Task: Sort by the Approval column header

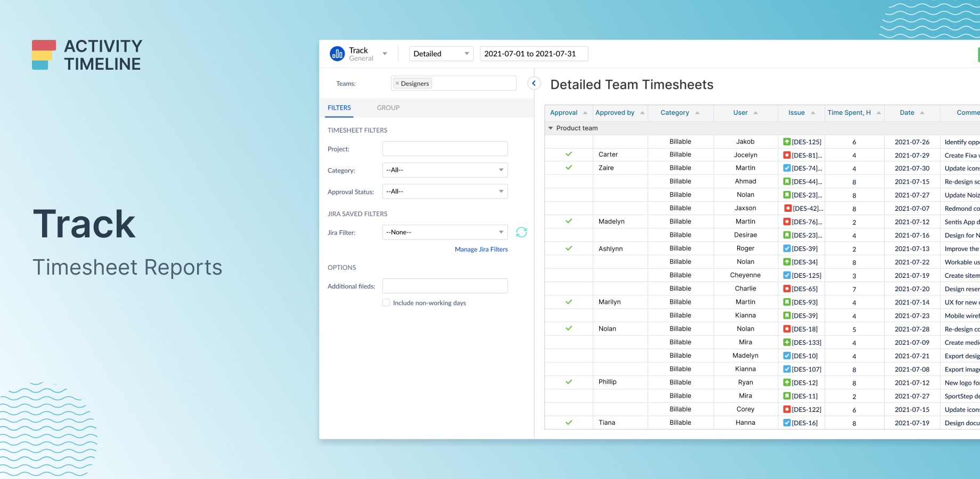Action: (x=569, y=113)
